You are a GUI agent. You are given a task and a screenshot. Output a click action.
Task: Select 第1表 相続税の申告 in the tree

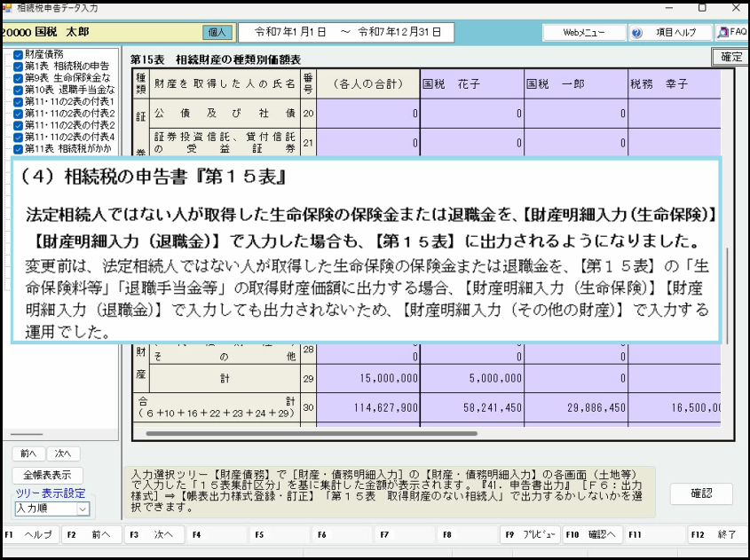pyautogui.click(x=67, y=67)
